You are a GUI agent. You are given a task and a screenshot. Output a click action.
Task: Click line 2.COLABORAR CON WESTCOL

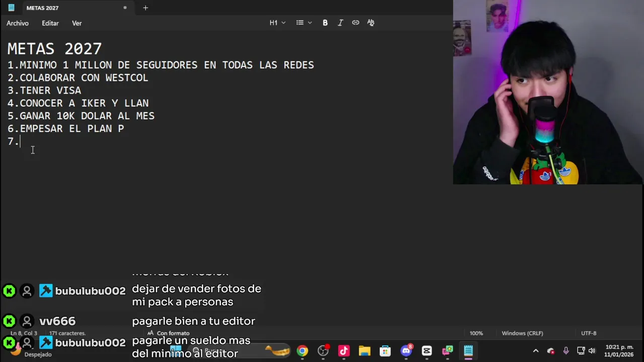[x=77, y=78]
